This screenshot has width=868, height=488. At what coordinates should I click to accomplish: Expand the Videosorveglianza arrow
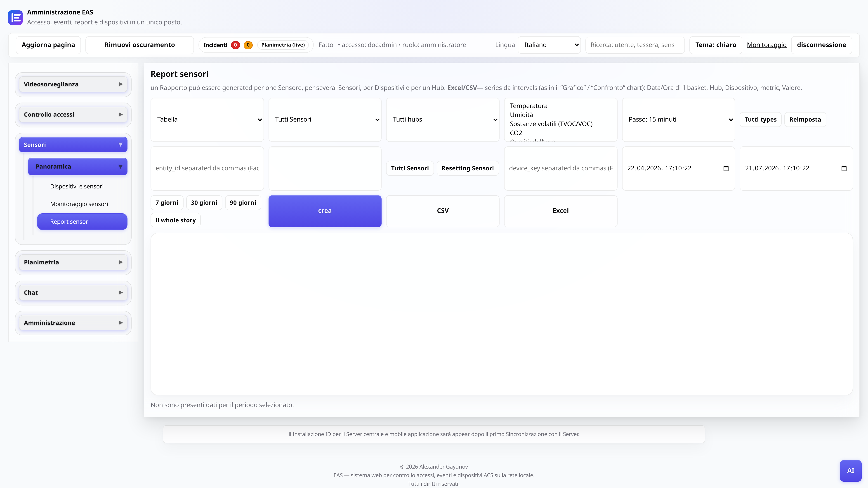point(121,84)
